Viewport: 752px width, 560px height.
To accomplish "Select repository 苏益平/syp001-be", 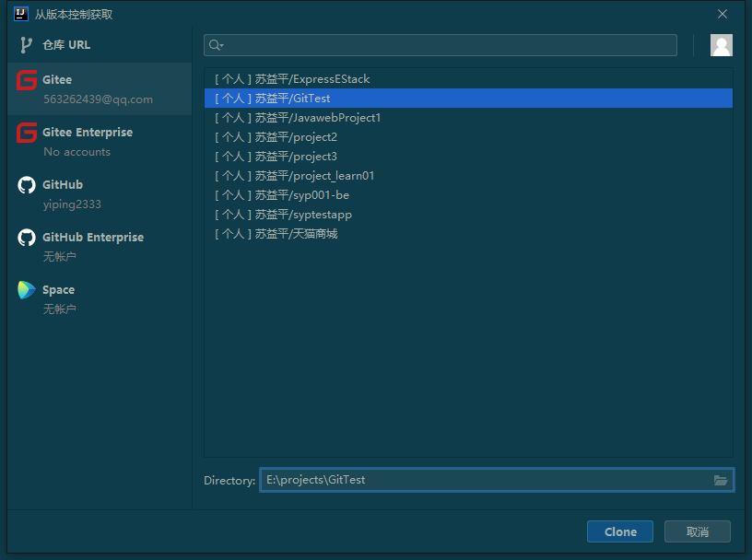I will coord(468,195).
